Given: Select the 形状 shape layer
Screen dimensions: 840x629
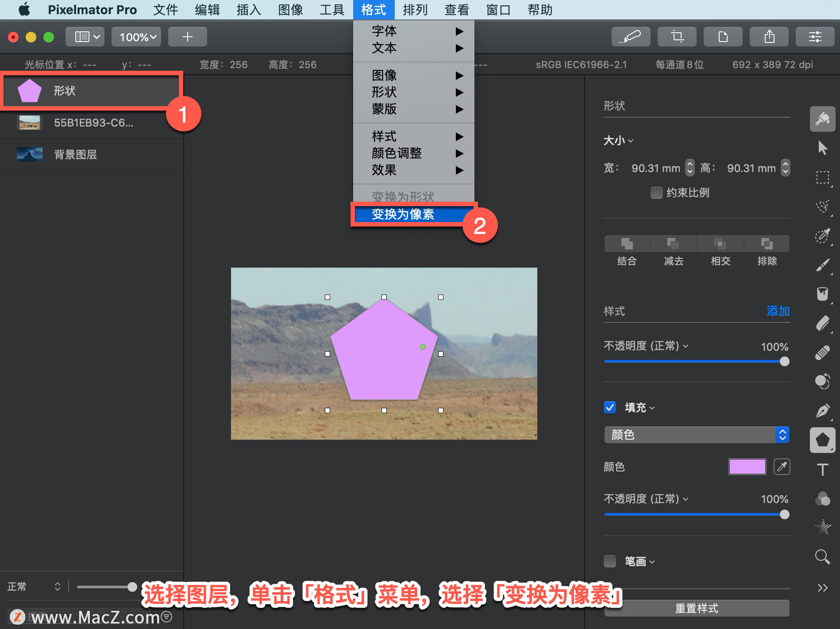Looking at the screenshot, I should point(92,91).
